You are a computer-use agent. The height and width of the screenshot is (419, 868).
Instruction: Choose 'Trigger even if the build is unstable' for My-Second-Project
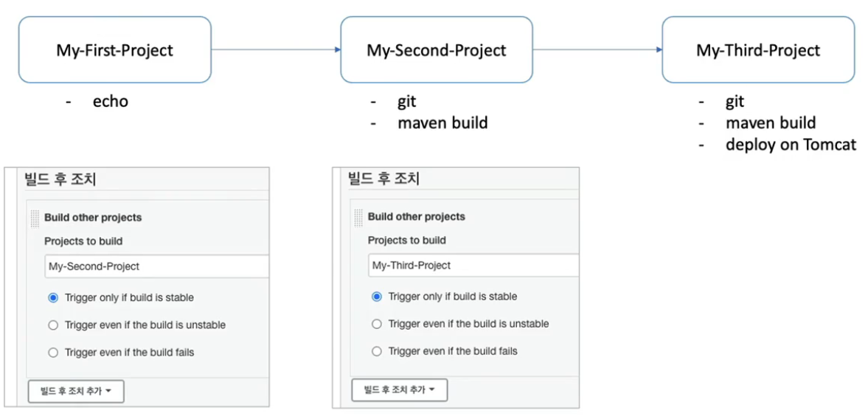(x=53, y=325)
